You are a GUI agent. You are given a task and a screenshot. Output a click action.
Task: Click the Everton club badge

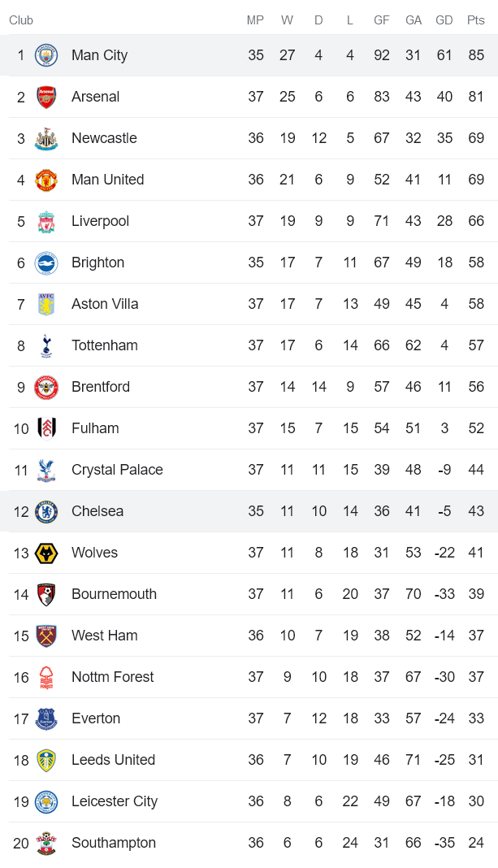tap(46, 718)
